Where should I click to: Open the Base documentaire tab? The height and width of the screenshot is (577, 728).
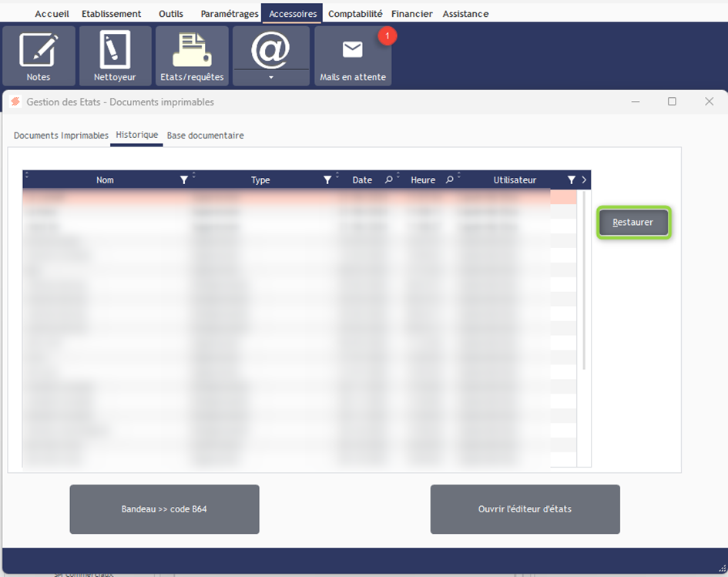pyautogui.click(x=205, y=136)
